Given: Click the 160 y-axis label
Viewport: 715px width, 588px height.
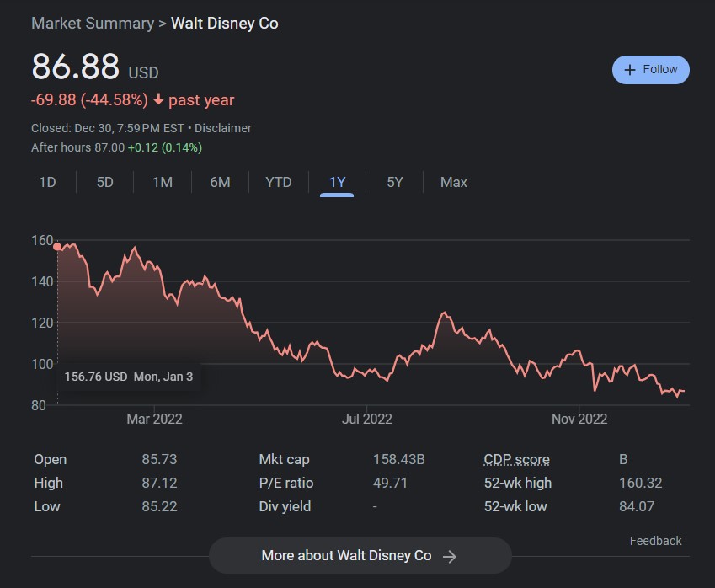Looking at the screenshot, I should (x=42, y=240).
